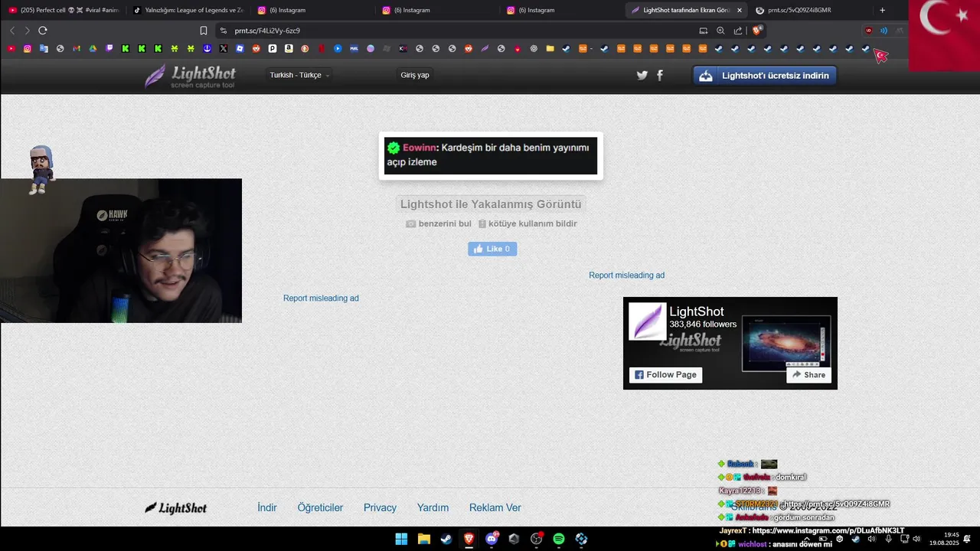Click Yardım footer link
This screenshot has height=551, width=980.
click(x=433, y=507)
